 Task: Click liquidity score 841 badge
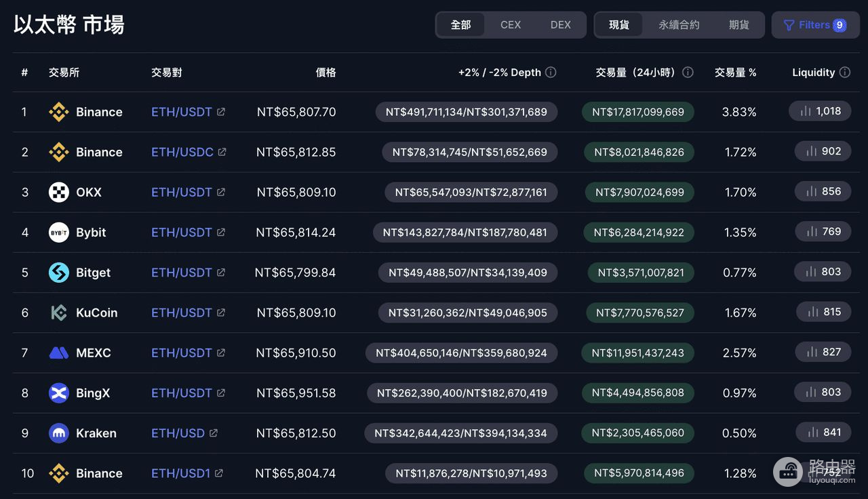pos(823,432)
